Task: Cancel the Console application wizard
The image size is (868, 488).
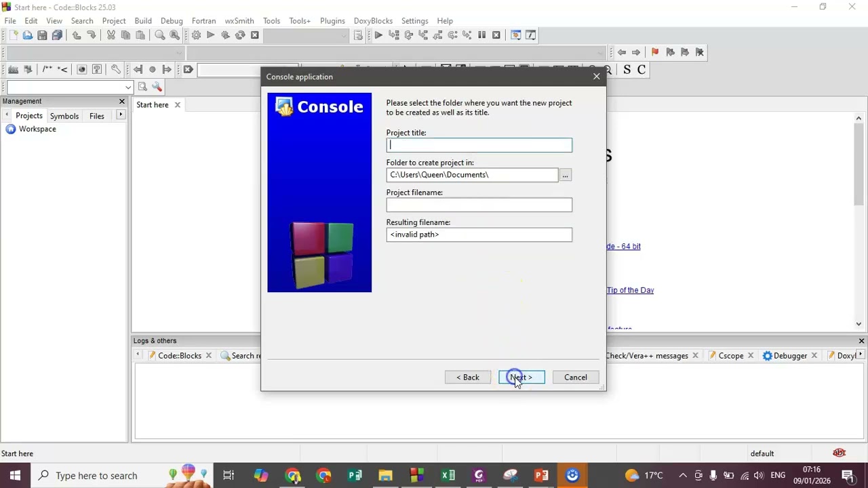Action: [x=576, y=378]
